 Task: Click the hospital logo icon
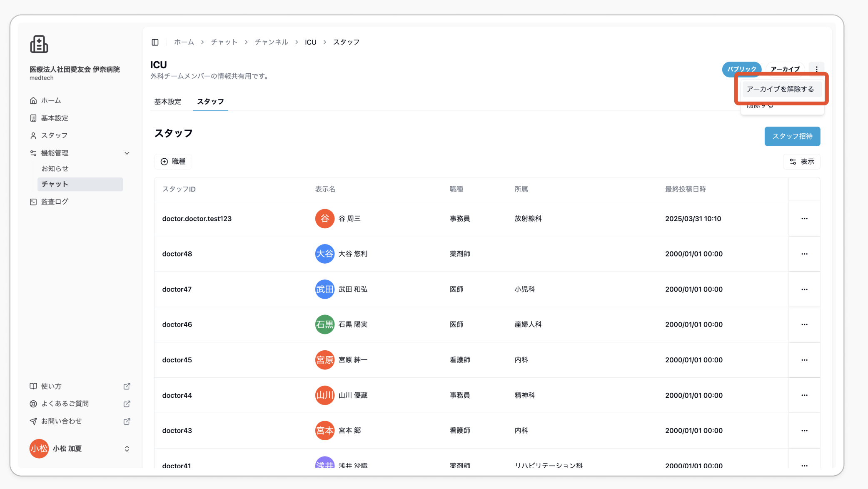[x=39, y=44]
